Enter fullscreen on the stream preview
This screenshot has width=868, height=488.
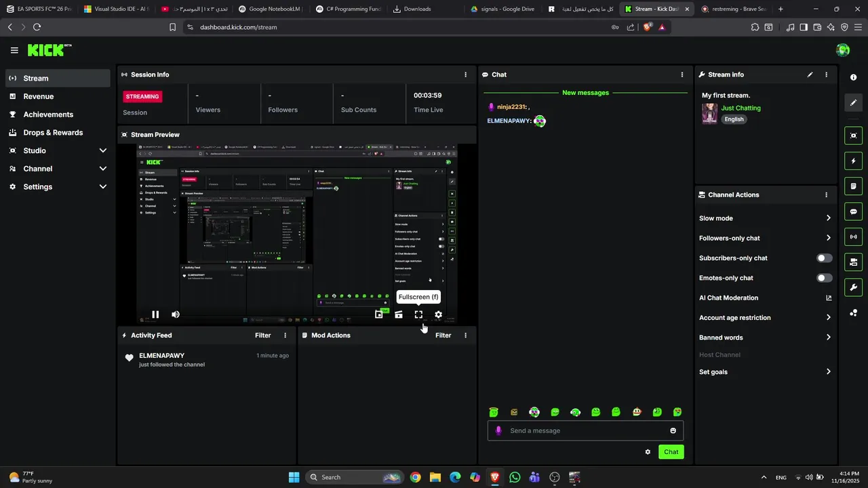pyautogui.click(x=418, y=314)
